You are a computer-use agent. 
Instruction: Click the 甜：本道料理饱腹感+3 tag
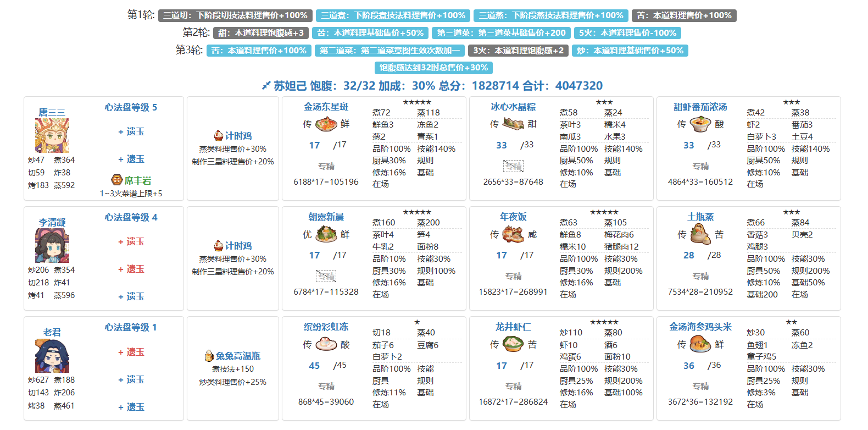(x=261, y=33)
